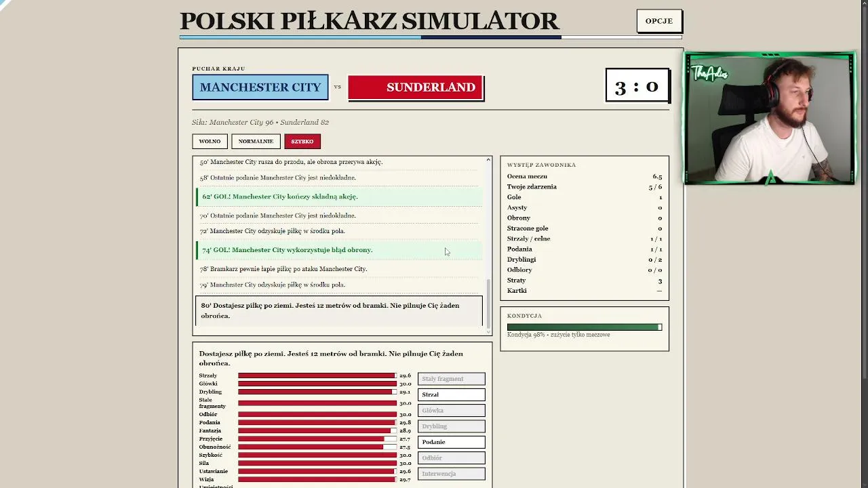
Task: Click the 78' Bramkarz log entry
Action: tap(339, 269)
